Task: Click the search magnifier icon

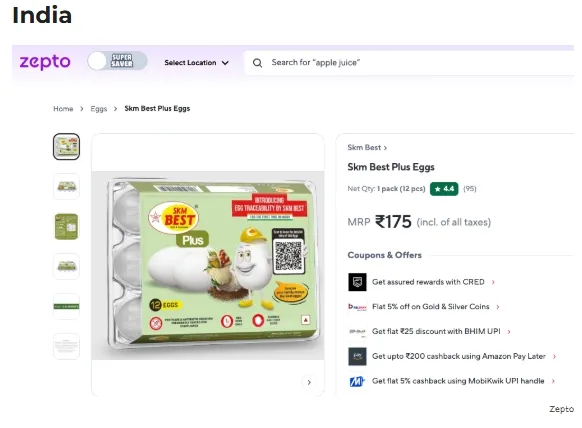Action: [x=257, y=63]
